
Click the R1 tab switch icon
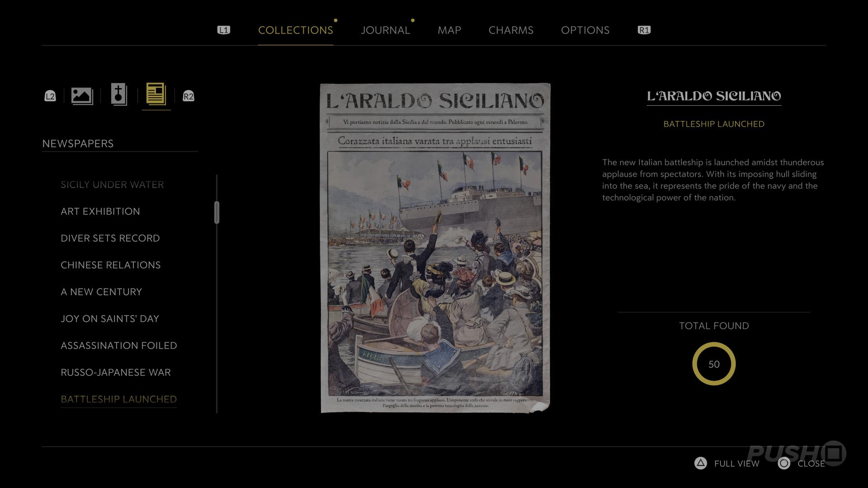coord(644,30)
